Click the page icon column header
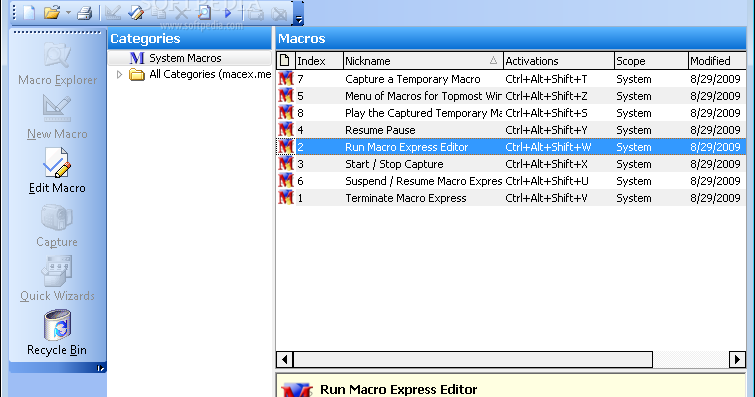The height and width of the screenshot is (397, 755). [x=285, y=61]
